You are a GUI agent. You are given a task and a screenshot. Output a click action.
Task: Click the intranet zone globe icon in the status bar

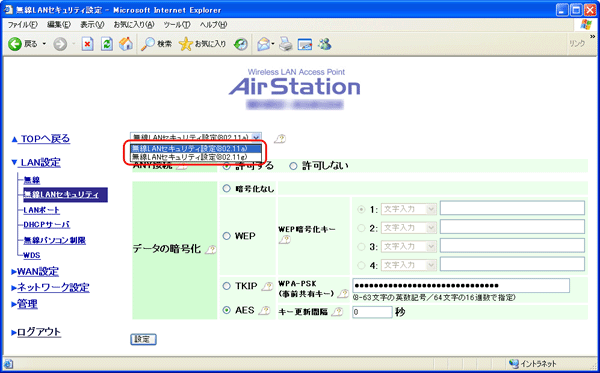[514, 364]
